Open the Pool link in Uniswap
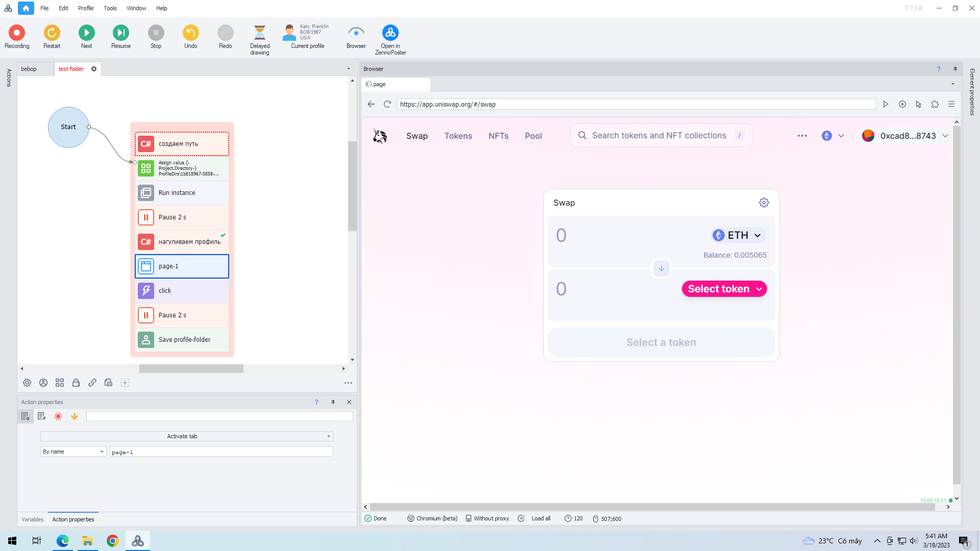This screenshot has width=980, height=551. coord(533,136)
